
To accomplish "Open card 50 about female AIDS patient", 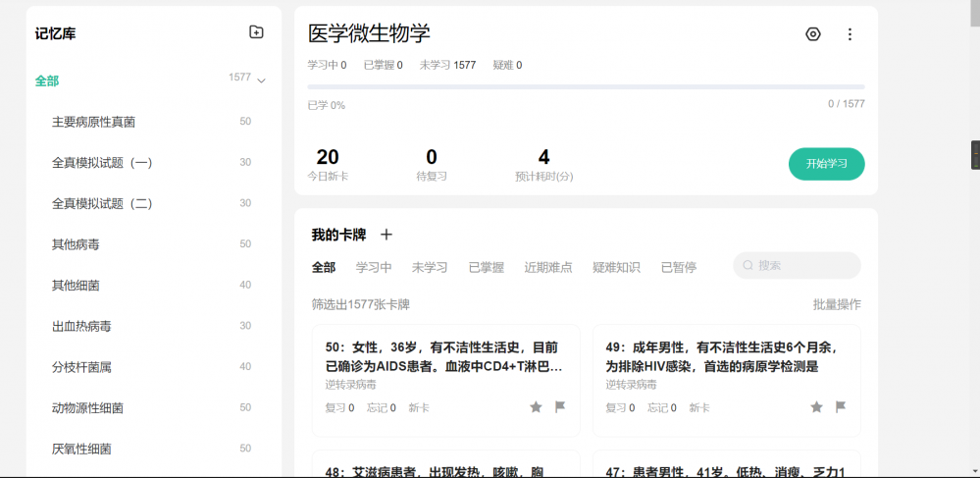I will tap(445, 381).
